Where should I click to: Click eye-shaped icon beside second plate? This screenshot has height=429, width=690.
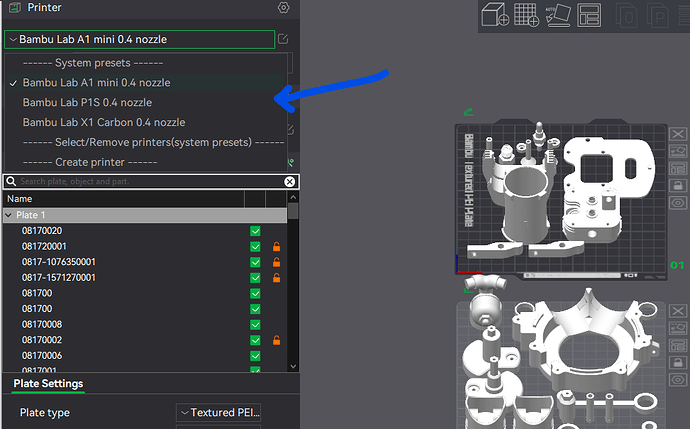point(678,380)
